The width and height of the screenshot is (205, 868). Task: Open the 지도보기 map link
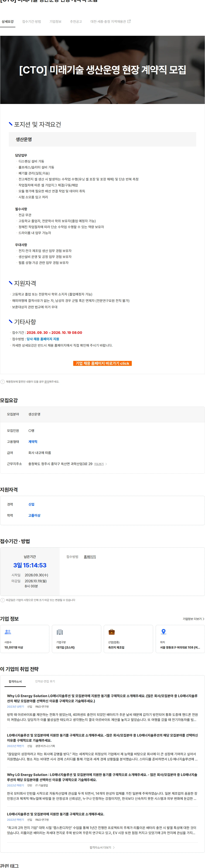pos(99,464)
